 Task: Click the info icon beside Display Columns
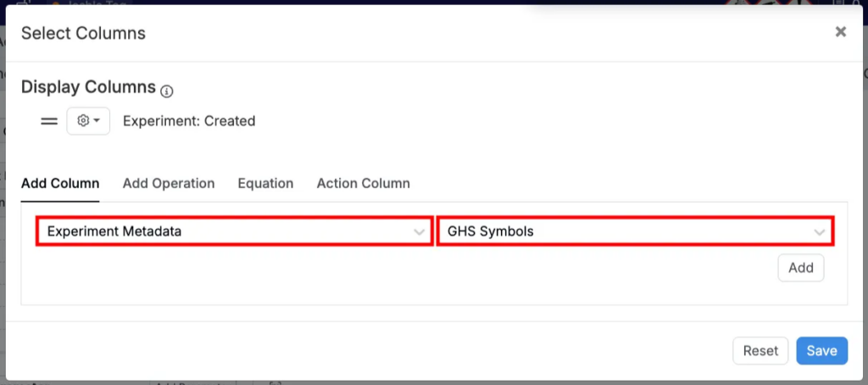coord(167,91)
